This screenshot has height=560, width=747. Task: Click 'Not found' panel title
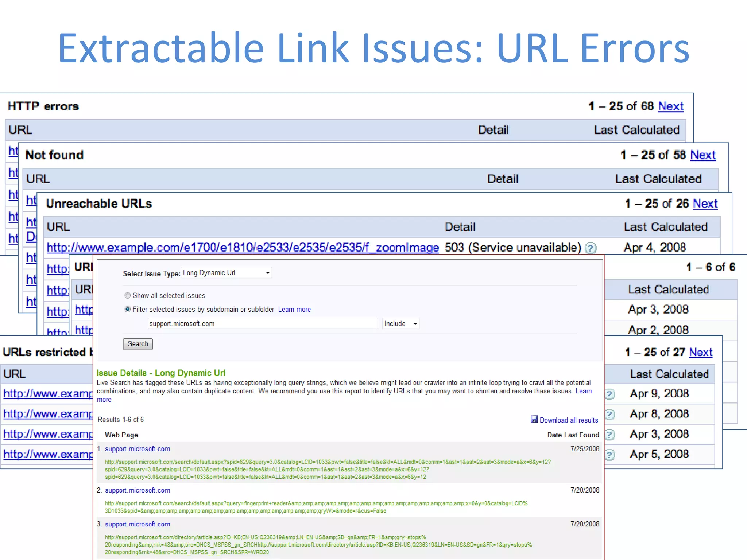tap(54, 155)
